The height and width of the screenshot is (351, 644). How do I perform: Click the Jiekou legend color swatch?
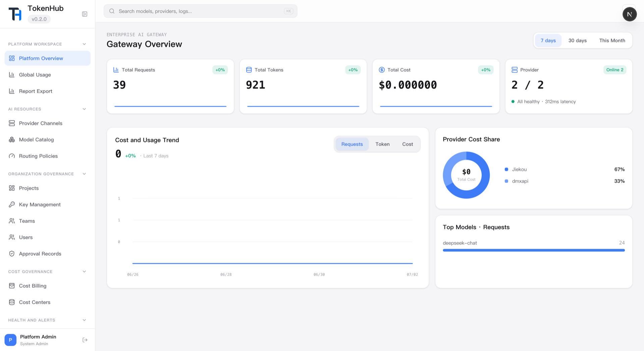506,170
